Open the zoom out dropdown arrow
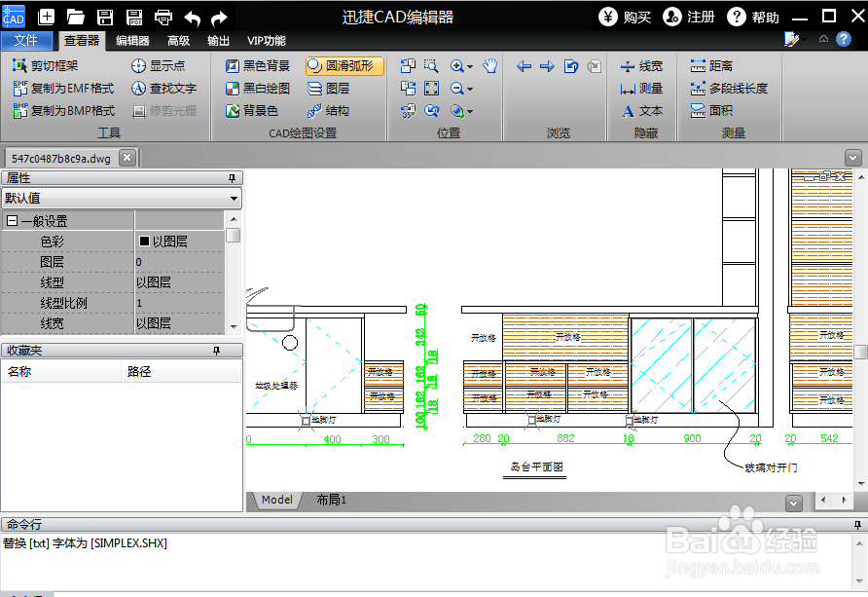 click(x=470, y=90)
